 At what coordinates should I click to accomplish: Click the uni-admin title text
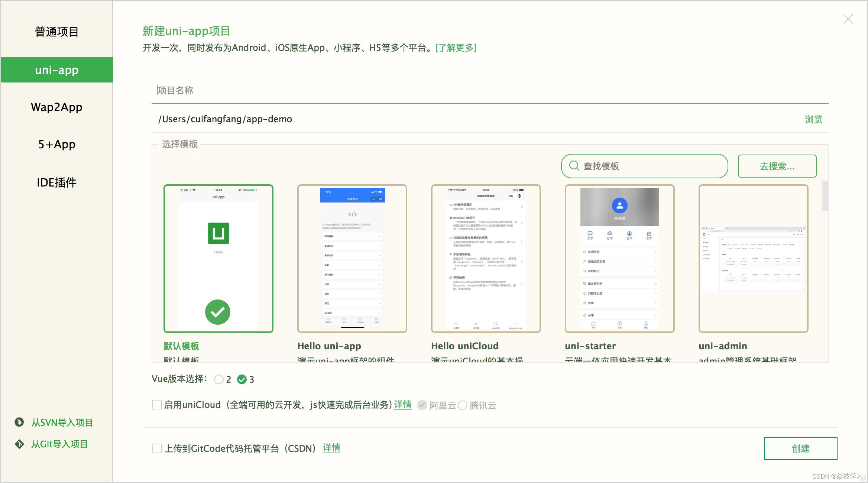tap(723, 346)
